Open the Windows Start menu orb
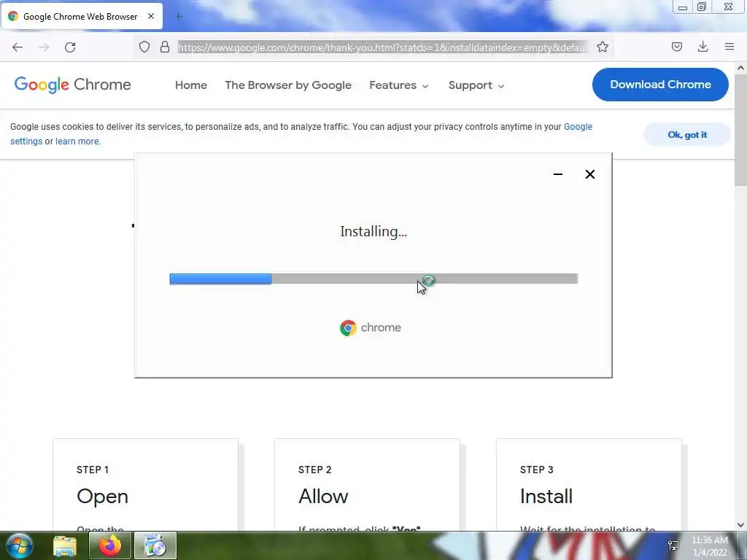The image size is (747, 560). pyautogui.click(x=20, y=545)
